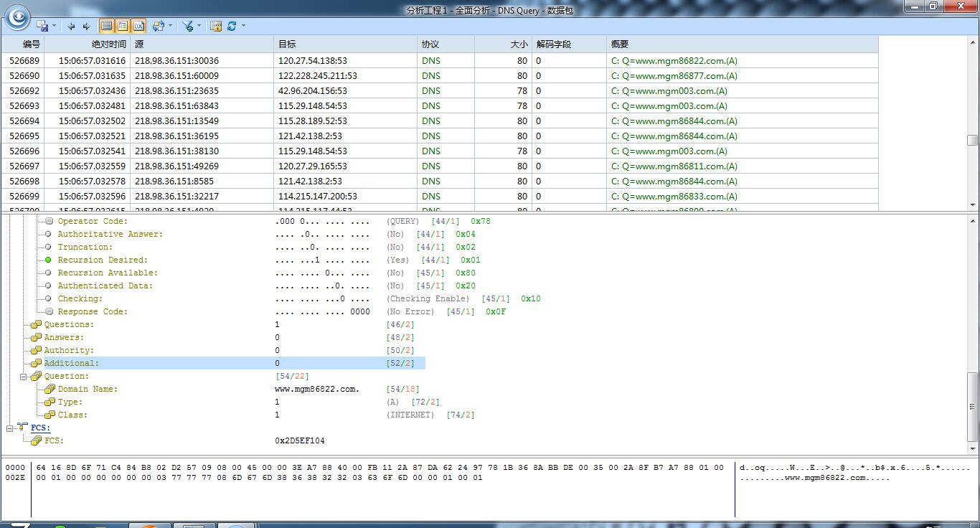The height and width of the screenshot is (528, 980).
Task: Toggle the packet list pane view button
Action: pyautogui.click(x=106, y=26)
